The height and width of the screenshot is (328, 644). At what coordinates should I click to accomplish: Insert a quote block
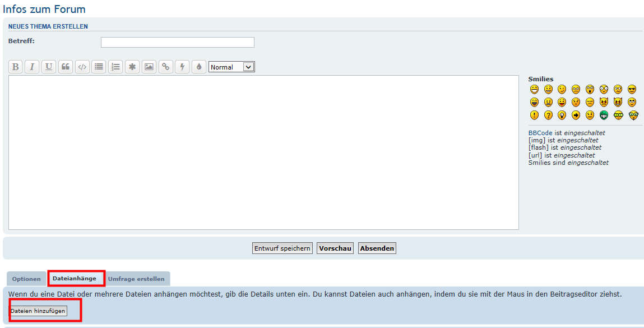tap(66, 67)
